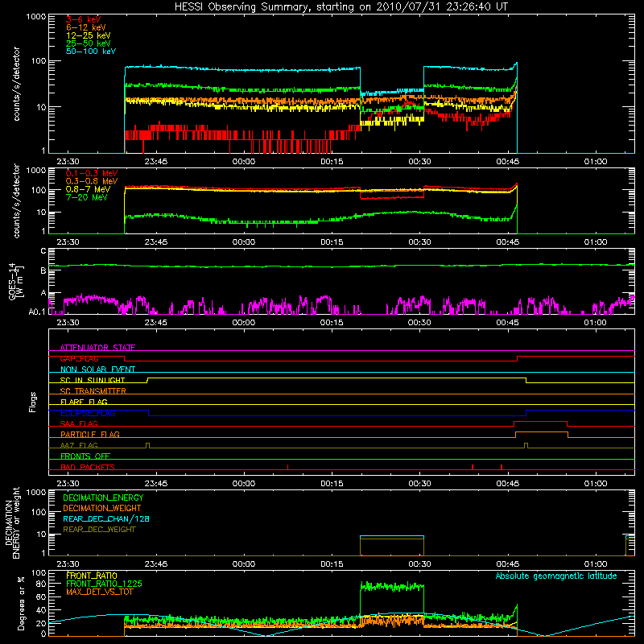Select the 12-25 keV legend label
Image resolution: width=644 pixels, height=644 pixels.
click(89, 35)
